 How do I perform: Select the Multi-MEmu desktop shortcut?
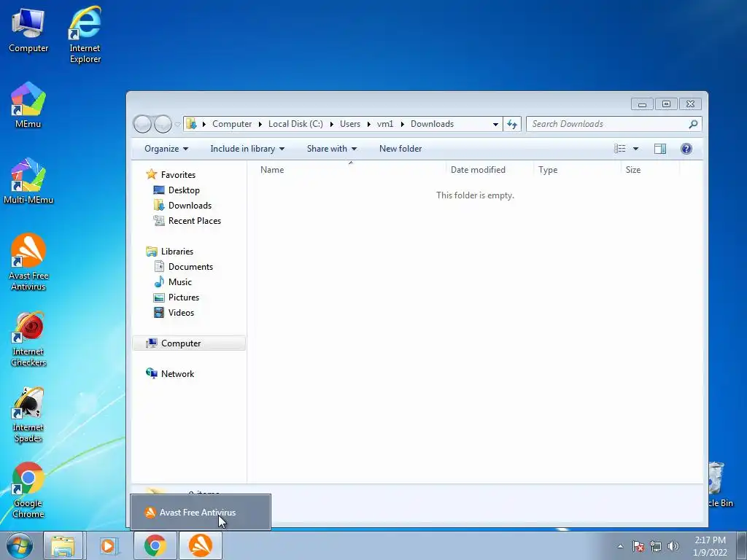[28, 181]
